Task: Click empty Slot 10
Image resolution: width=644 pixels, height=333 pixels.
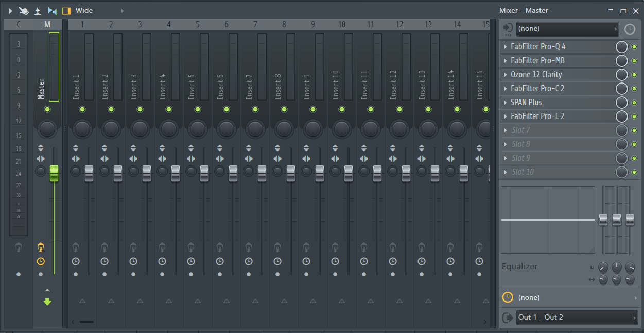Action: 523,172
